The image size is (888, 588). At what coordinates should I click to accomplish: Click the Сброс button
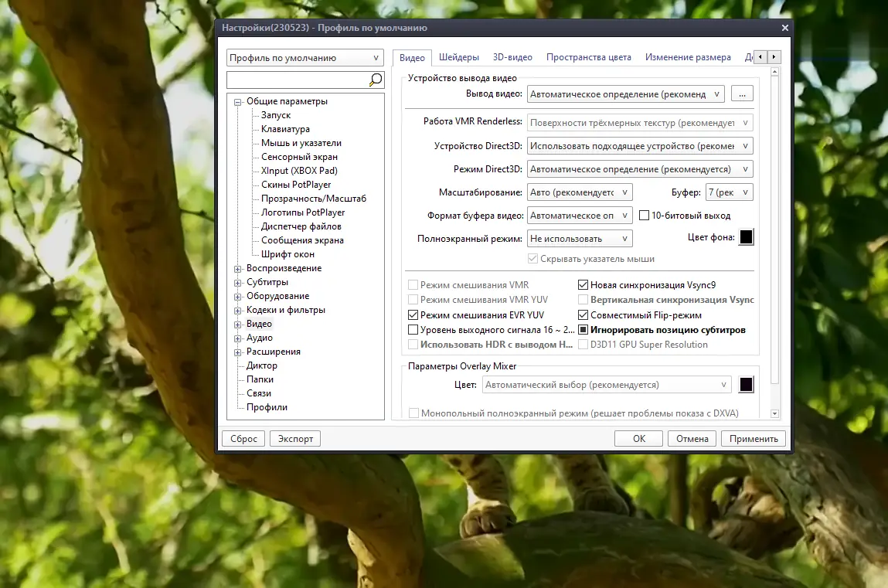coord(243,438)
